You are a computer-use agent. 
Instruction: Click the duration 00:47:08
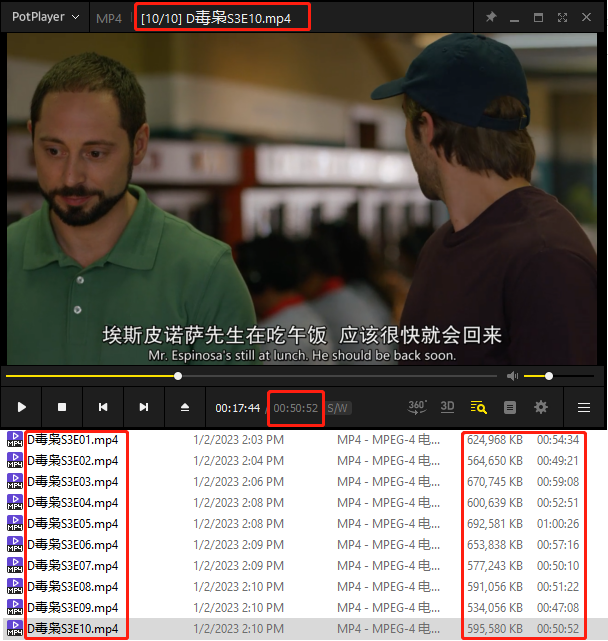pos(558,608)
